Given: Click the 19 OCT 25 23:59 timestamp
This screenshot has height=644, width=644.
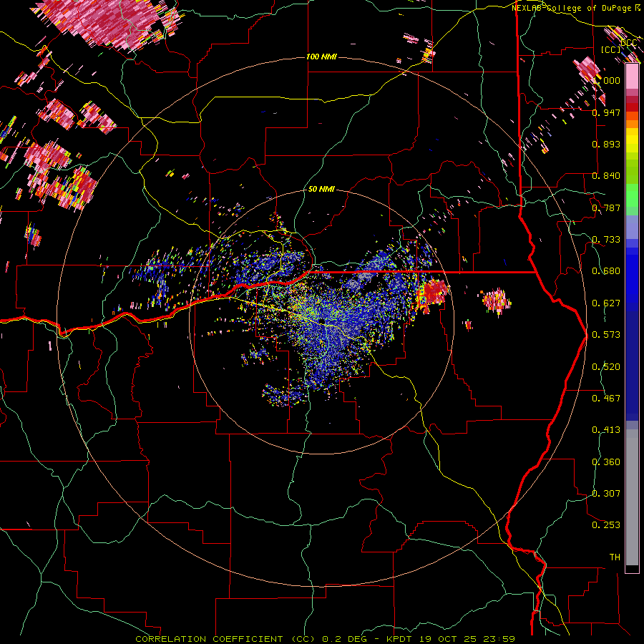Looking at the screenshot, I should point(467,639).
